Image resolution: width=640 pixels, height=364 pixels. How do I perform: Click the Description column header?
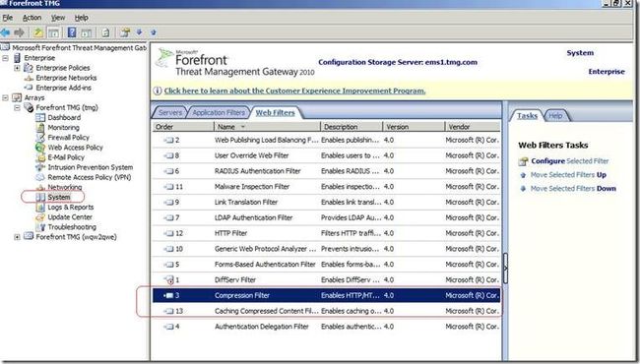click(352, 127)
